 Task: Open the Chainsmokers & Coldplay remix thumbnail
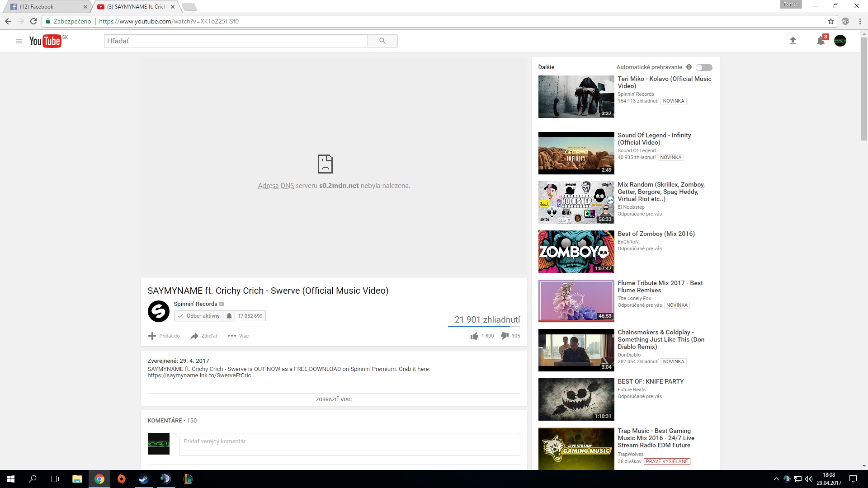pos(576,350)
